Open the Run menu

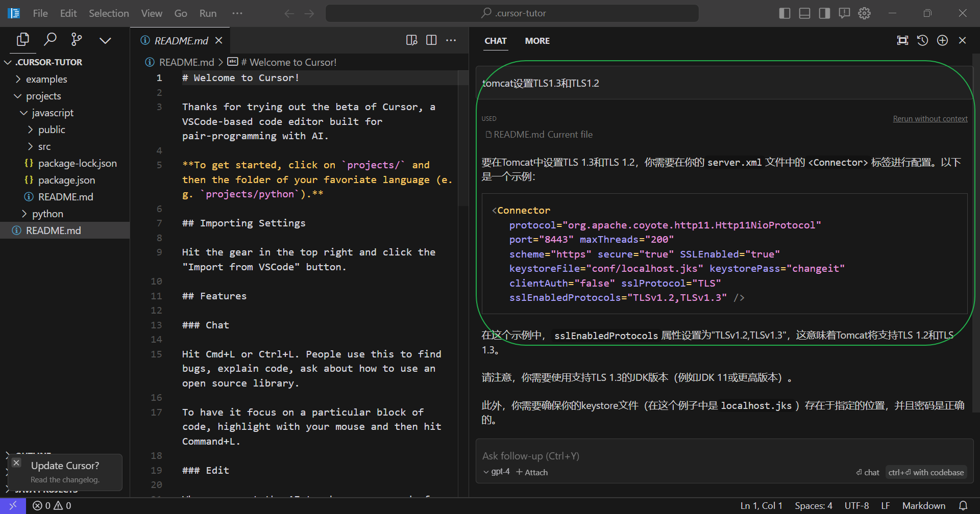click(208, 13)
